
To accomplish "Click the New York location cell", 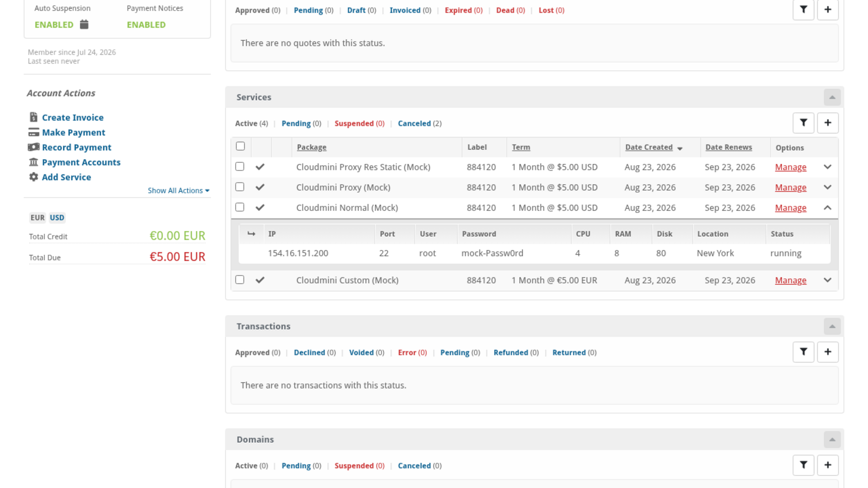I will tap(715, 253).
